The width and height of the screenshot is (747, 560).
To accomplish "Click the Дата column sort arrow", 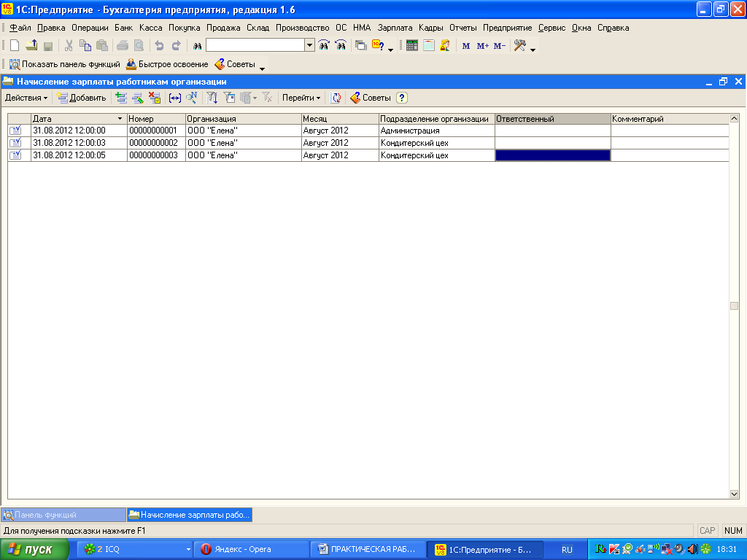I will [x=120, y=119].
